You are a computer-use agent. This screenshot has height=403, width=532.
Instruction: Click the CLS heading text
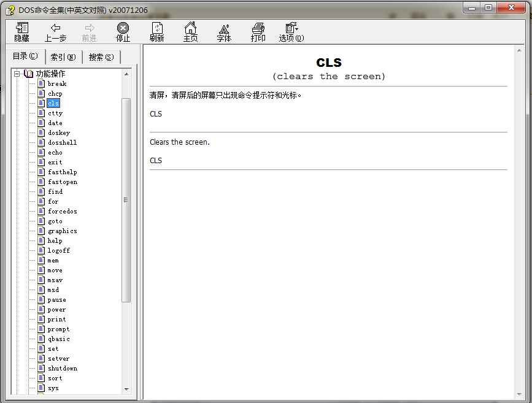coord(329,63)
